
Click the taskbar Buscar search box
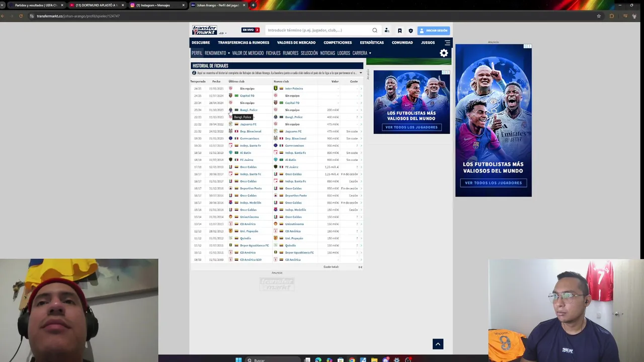[274, 359]
